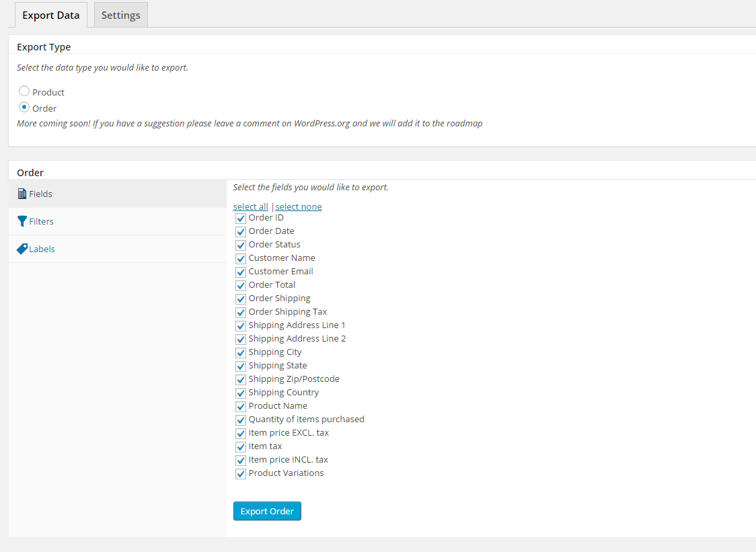756x552 pixels.
Task: Uncheck the Shipping Country checkbox
Action: coord(241,393)
